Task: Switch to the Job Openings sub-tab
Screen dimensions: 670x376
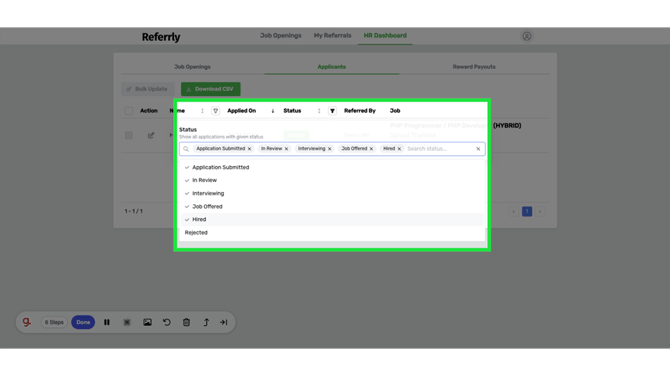Action: coord(192,67)
